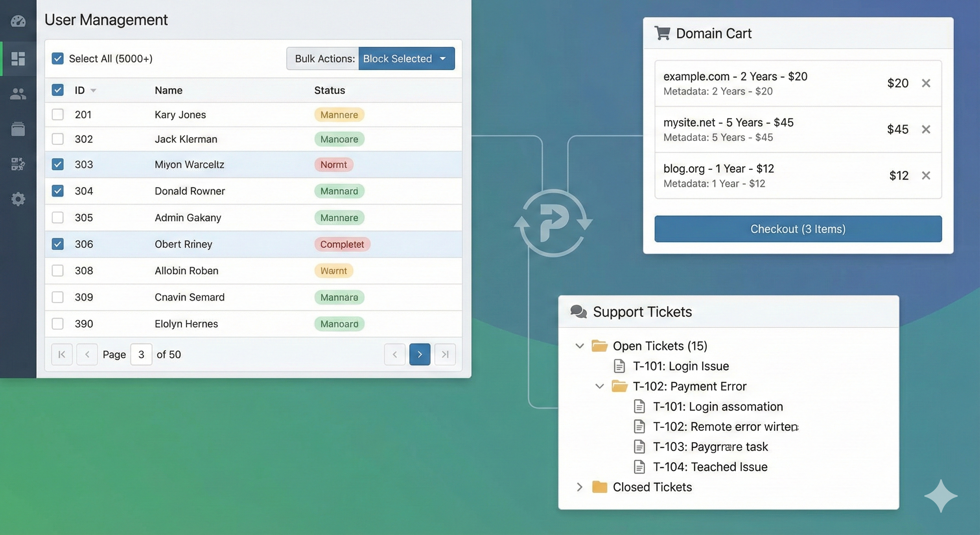980x535 pixels.
Task: Open the settings gear in sidebar
Action: (x=18, y=199)
